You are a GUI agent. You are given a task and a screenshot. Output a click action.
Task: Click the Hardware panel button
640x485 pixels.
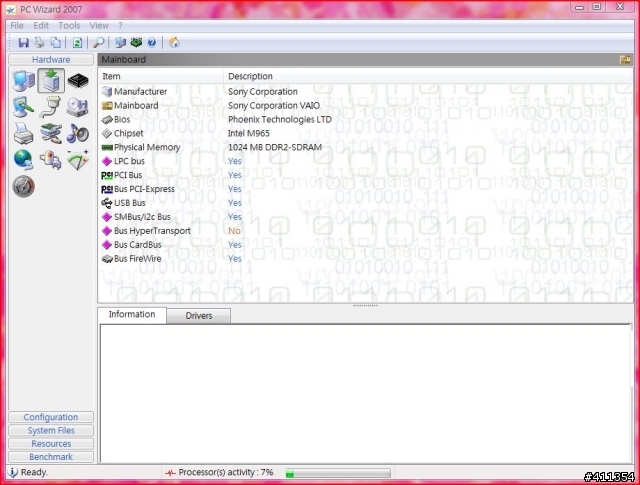[x=51, y=60]
